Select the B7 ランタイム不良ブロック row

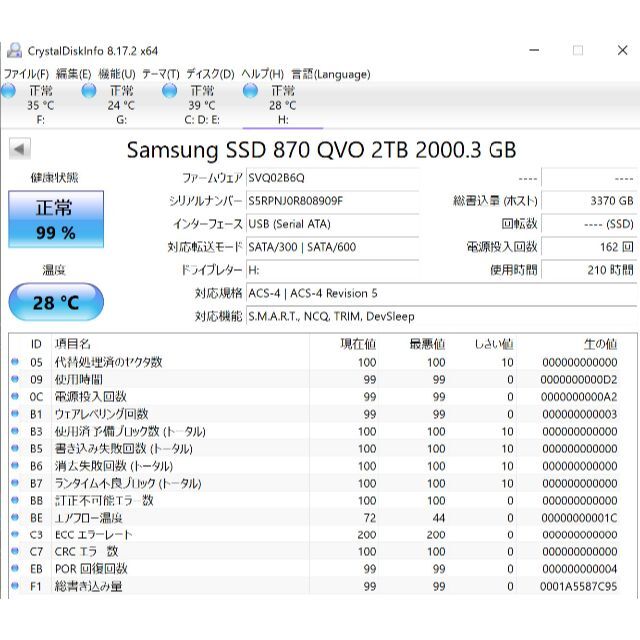(x=314, y=483)
